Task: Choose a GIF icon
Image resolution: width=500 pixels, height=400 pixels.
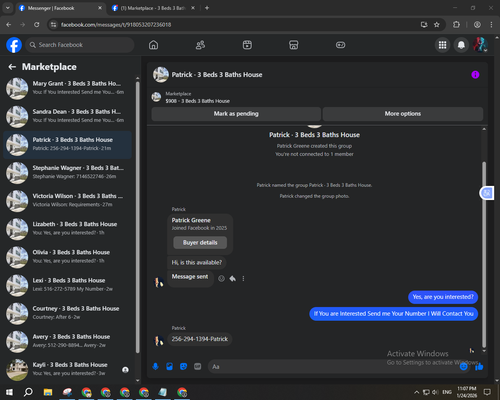Action: pos(197,367)
